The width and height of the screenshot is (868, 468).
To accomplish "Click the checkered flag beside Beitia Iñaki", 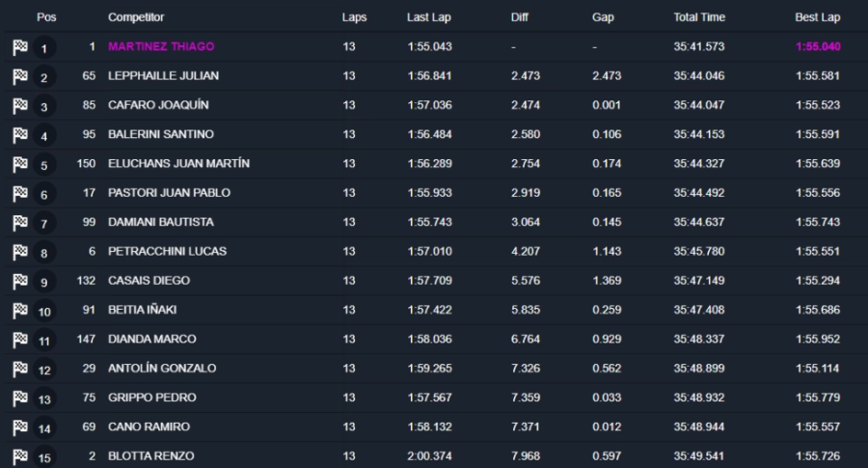I will tap(20, 311).
